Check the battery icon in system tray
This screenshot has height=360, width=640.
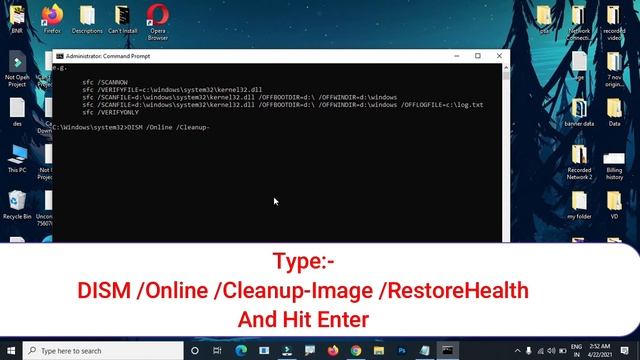(563, 351)
